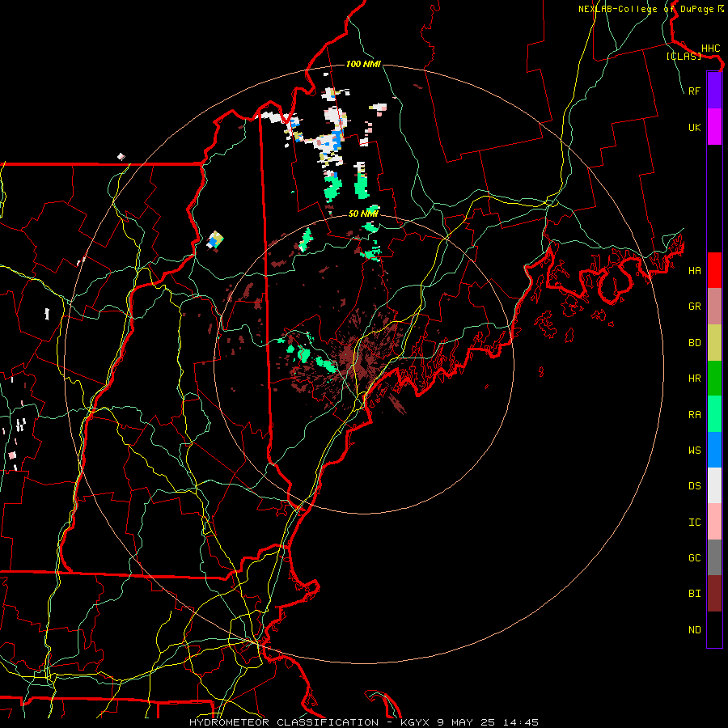Click the HR heavy rain green swatch
The image size is (728, 728).
(x=714, y=378)
